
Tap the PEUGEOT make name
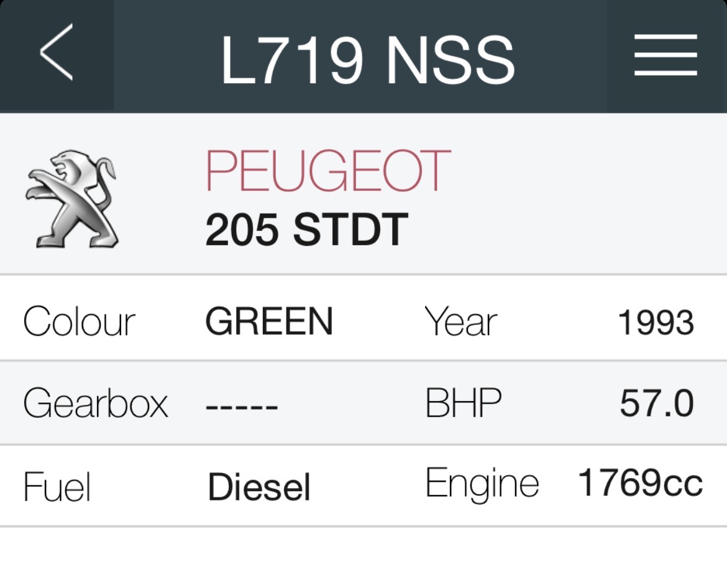[327, 170]
